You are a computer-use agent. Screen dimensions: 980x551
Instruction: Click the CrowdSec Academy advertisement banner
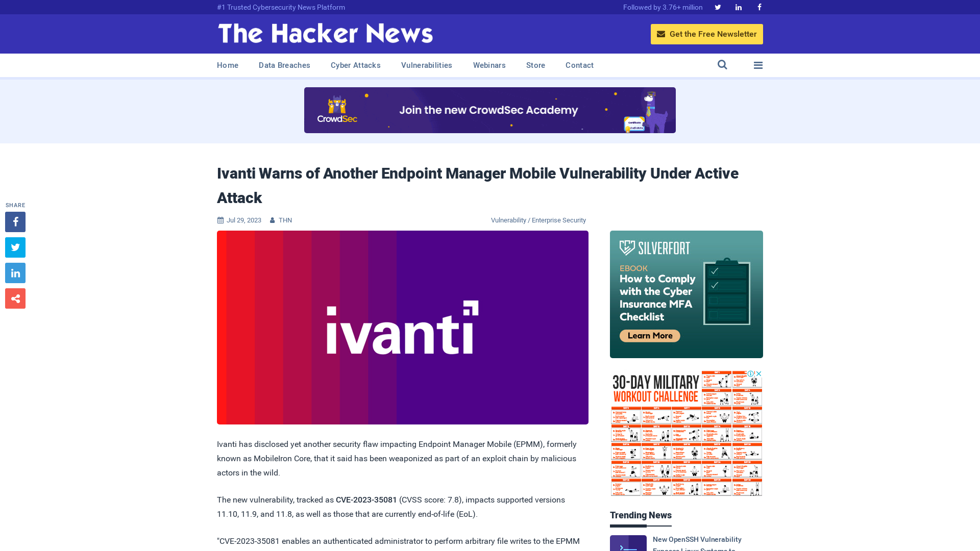[490, 110]
